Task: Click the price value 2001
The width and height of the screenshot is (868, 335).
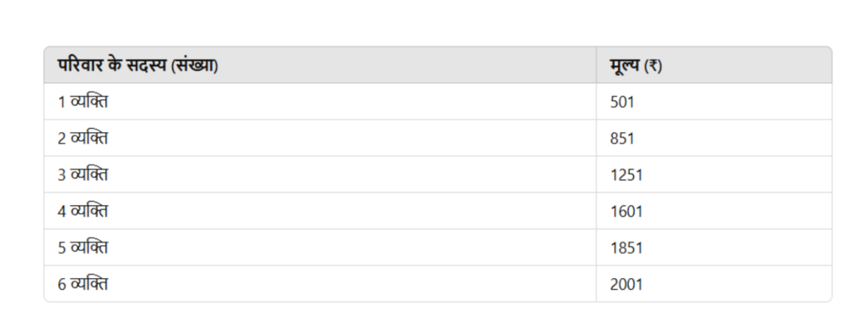Action: (x=626, y=285)
